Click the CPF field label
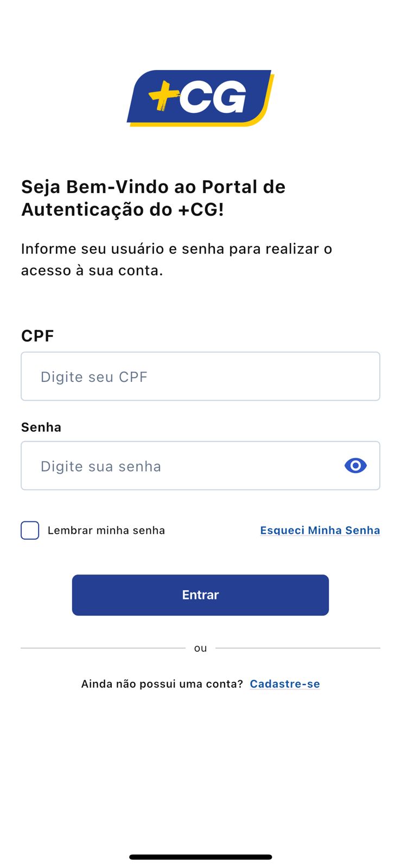Screen dimensions: 401x868 coord(37,336)
